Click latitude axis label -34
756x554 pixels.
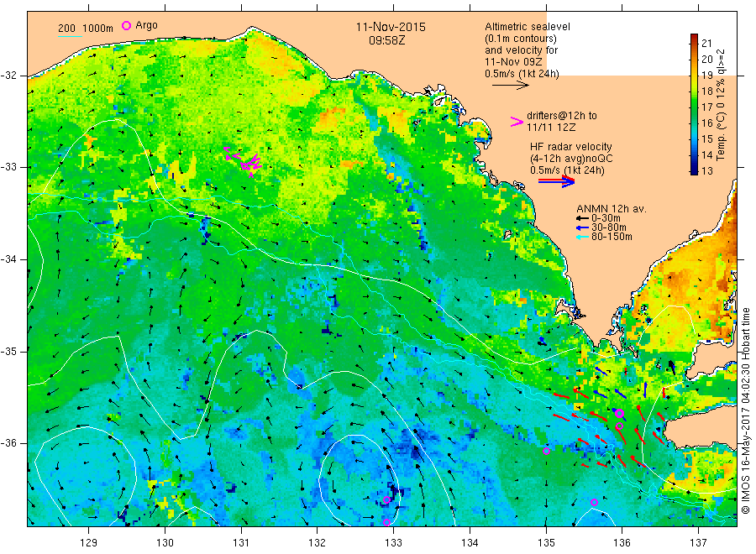(x=8, y=259)
